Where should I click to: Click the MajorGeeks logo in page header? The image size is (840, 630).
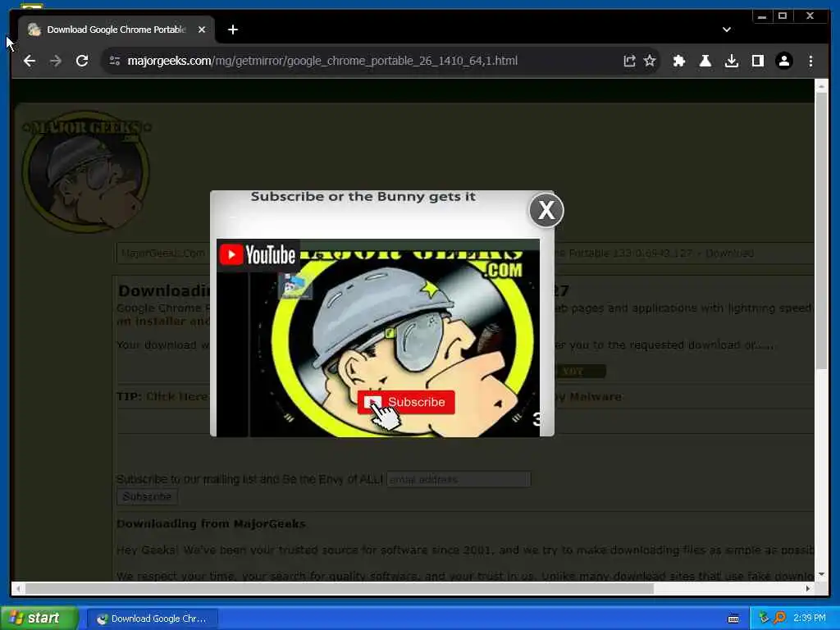click(x=85, y=171)
